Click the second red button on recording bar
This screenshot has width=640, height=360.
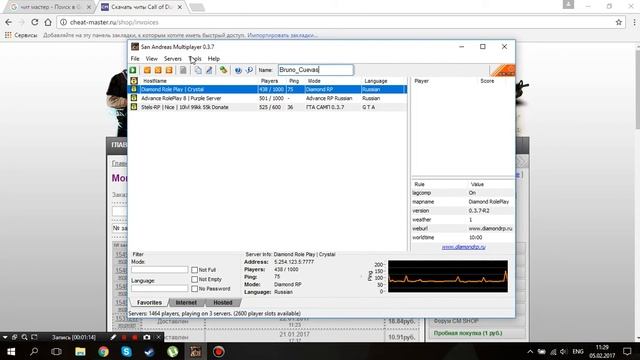[135, 337]
